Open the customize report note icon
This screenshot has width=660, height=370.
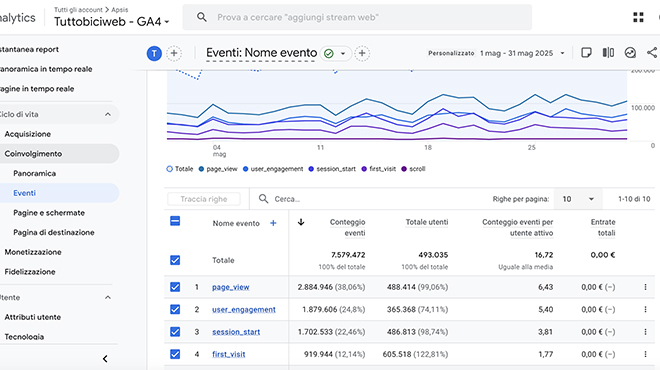(x=586, y=53)
